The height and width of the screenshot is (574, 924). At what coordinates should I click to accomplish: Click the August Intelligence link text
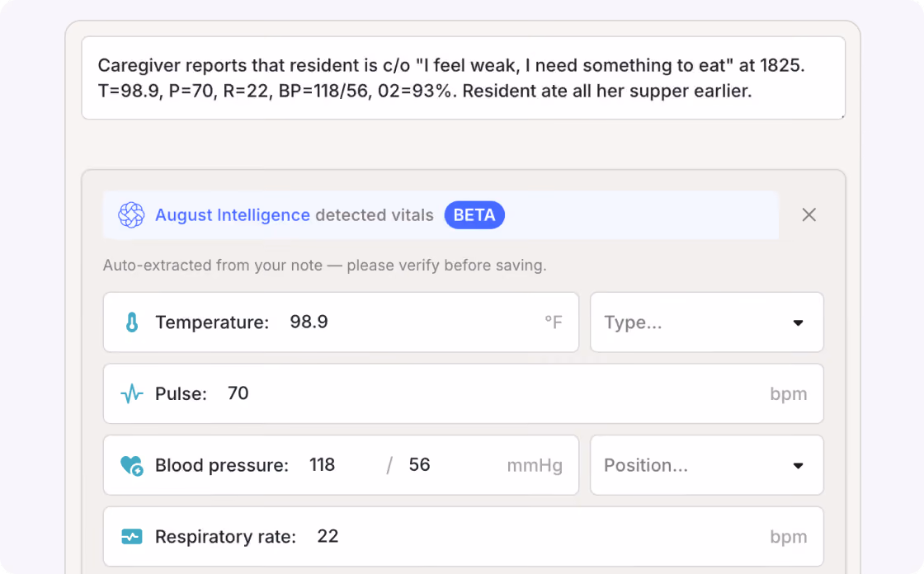232,215
